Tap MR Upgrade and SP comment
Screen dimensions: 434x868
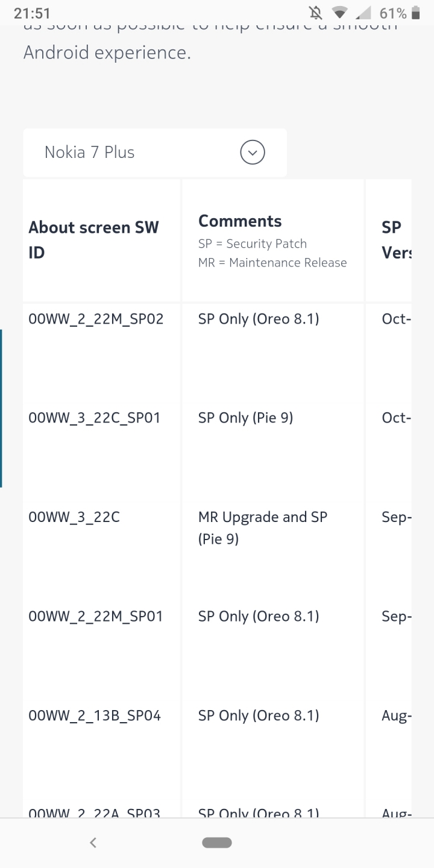pos(263,527)
